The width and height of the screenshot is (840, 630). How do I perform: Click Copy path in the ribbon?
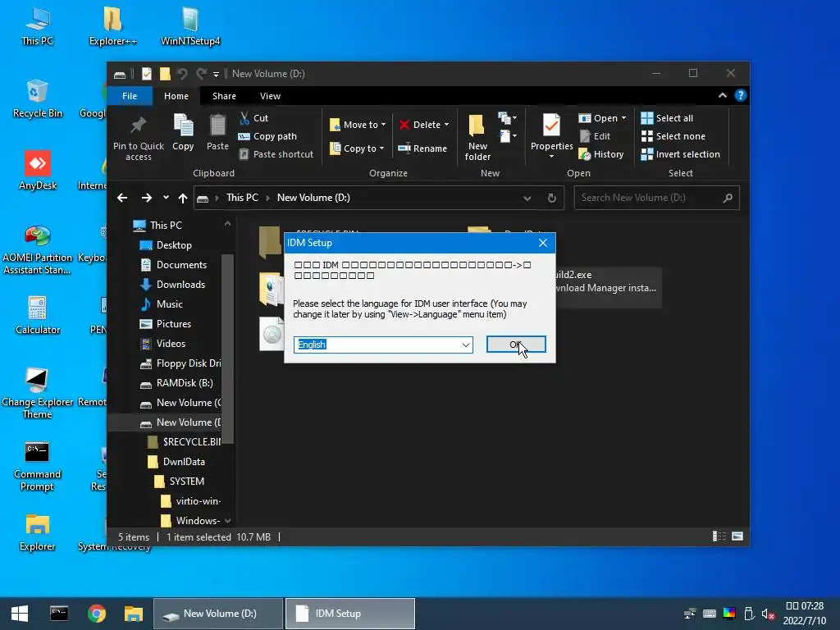pyautogui.click(x=267, y=136)
